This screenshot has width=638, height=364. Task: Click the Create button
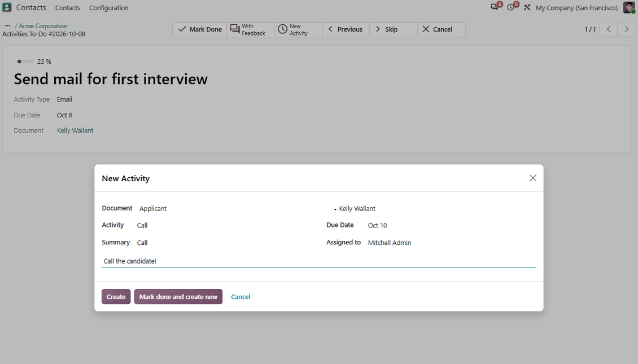pos(116,296)
